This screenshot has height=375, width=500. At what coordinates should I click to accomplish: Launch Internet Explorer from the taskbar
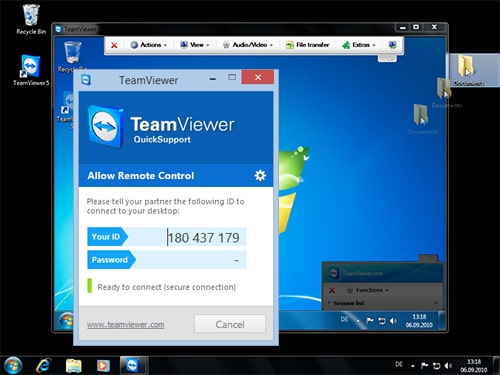[x=44, y=365]
